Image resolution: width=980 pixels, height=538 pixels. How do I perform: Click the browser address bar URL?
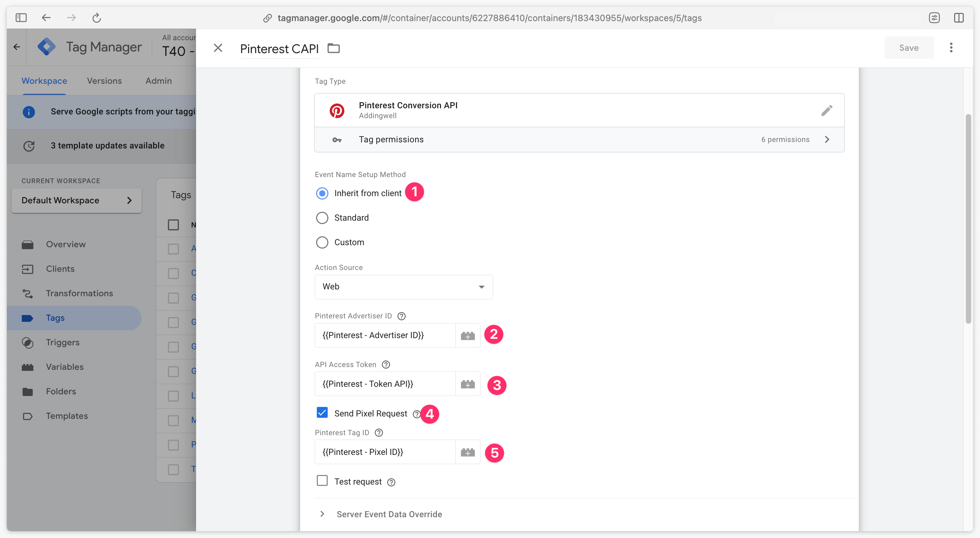489,18
